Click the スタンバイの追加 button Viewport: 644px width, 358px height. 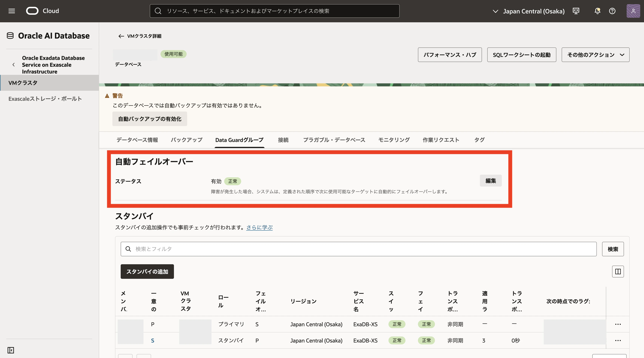point(147,271)
